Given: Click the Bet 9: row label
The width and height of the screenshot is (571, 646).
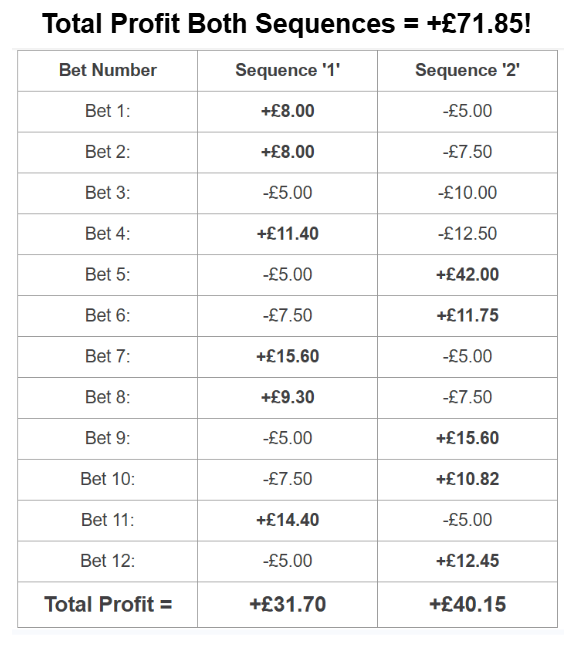Looking at the screenshot, I should (108, 438).
